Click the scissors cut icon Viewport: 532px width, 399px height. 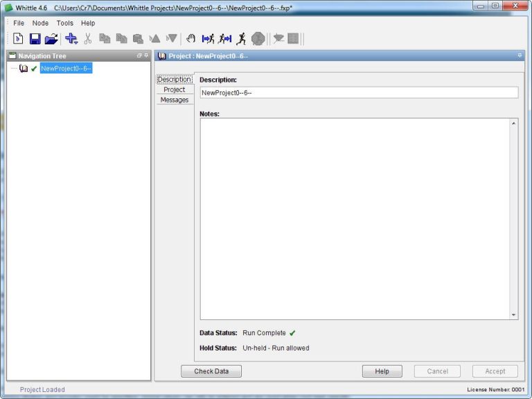[x=88, y=39]
